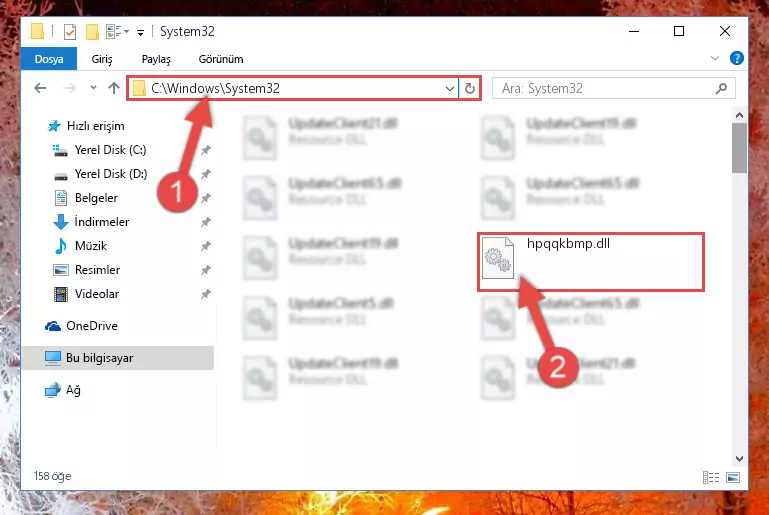The width and height of the screenshot is (769, 515).
Task: Open the Videolar folder
Action: [x=97, y=294]
